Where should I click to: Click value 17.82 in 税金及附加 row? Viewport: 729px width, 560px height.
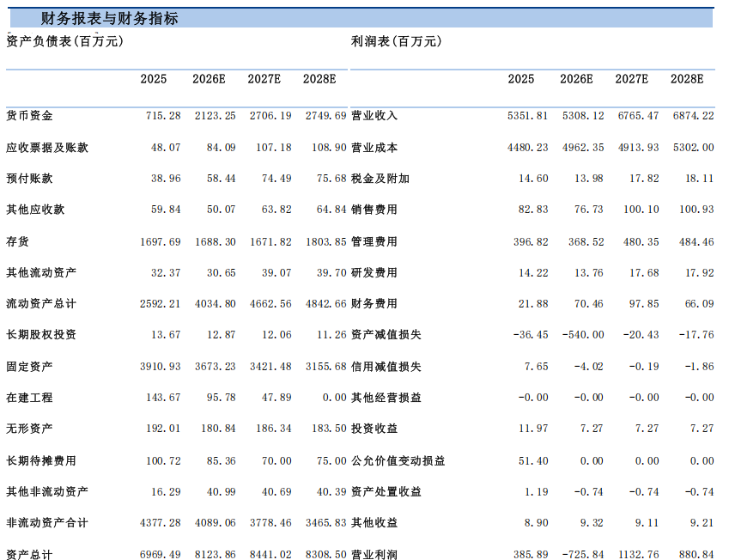click(644, 178)
